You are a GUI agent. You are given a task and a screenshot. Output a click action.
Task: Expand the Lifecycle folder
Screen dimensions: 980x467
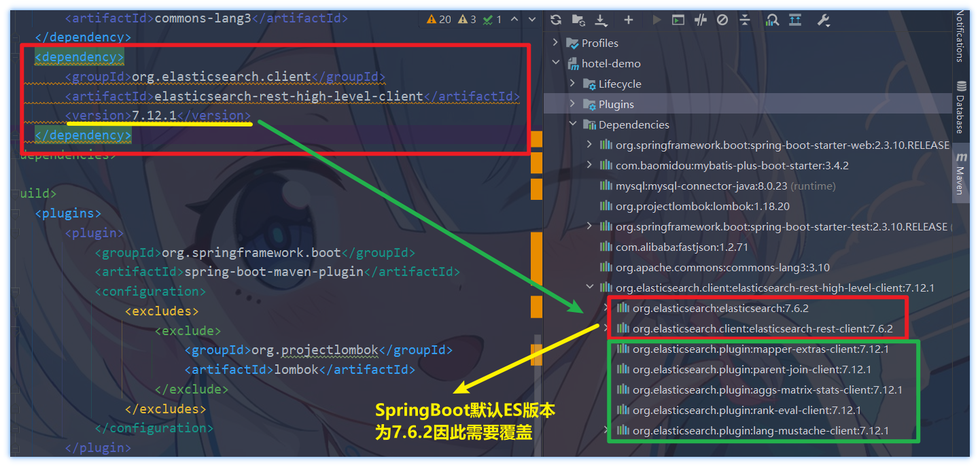572,84
